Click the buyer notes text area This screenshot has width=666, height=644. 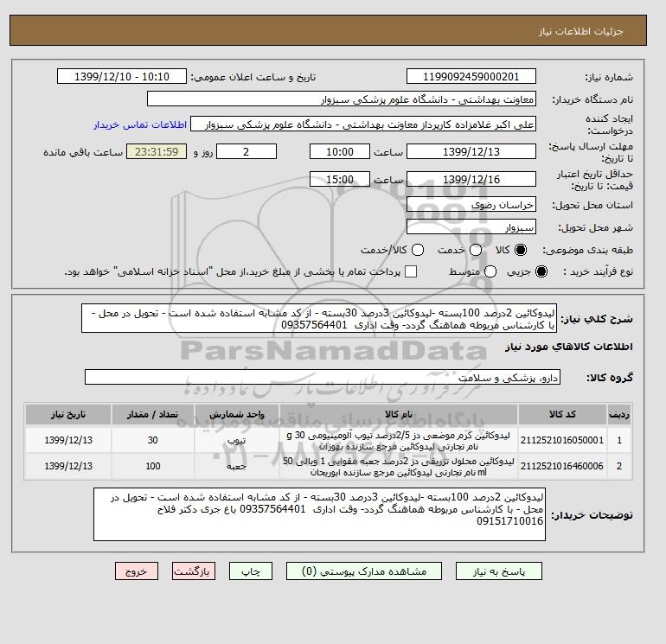coord(319,514)
